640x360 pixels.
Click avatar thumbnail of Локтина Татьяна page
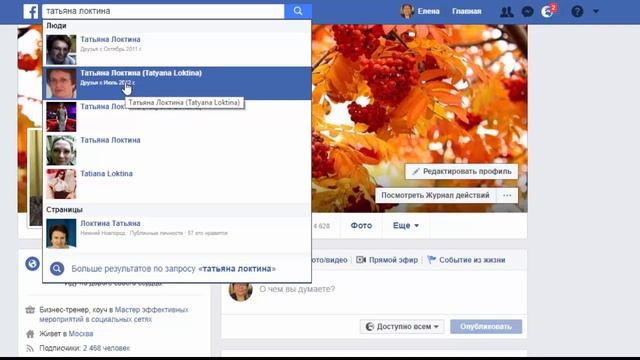point(61,233)
